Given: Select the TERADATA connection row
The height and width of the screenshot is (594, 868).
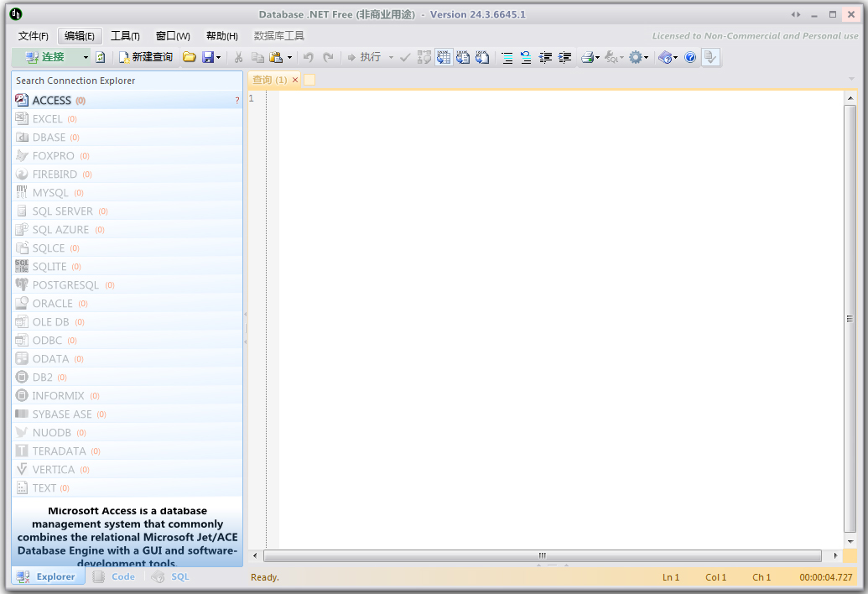Looking at the screenshot, I should tap(127, 451).
